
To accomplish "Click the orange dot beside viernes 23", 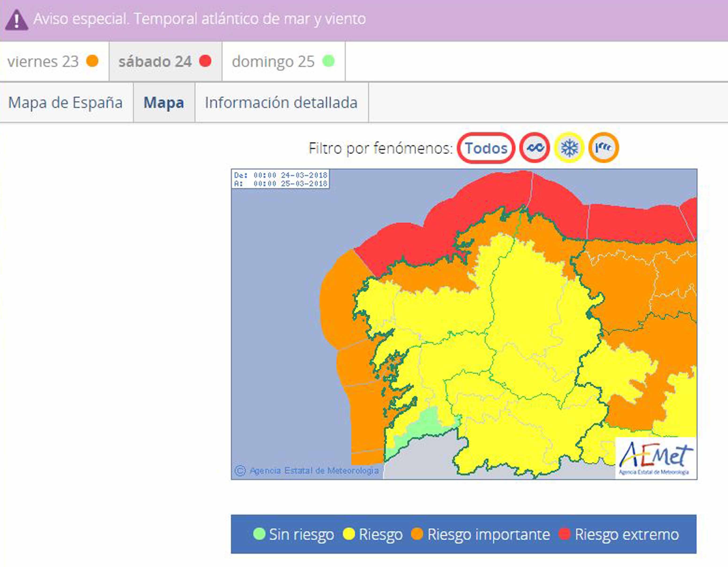I will coord(92,61).
